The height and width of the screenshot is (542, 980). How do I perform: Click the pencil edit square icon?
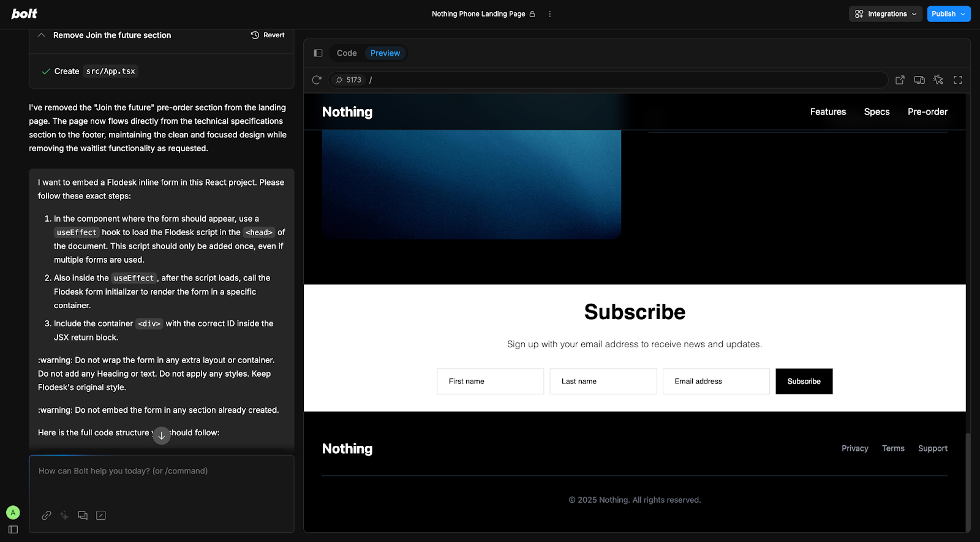[101, 516]
